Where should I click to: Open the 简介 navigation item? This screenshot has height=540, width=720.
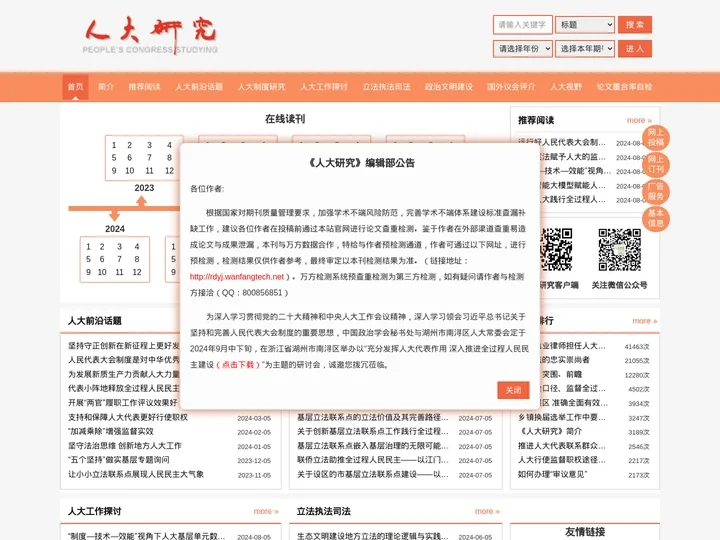106,87
